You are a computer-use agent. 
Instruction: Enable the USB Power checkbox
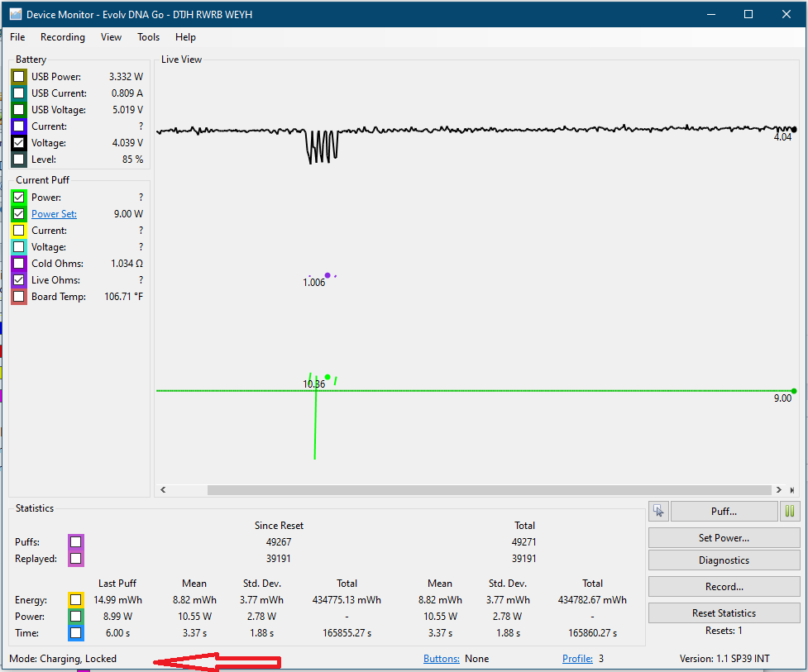click(x=19, y=77)
